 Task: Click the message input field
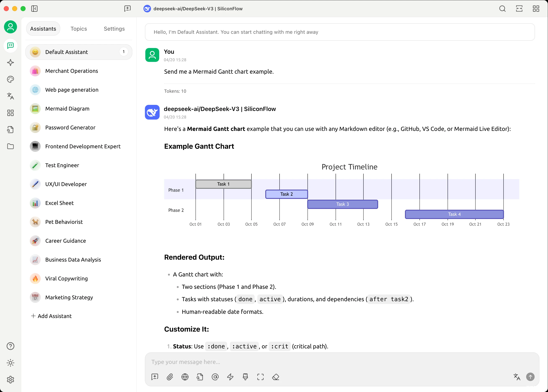click(338, 362)
